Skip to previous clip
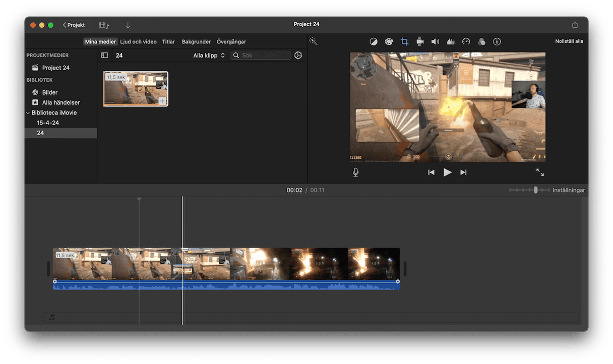The image size is (613, 364). [x=431, y=172]
